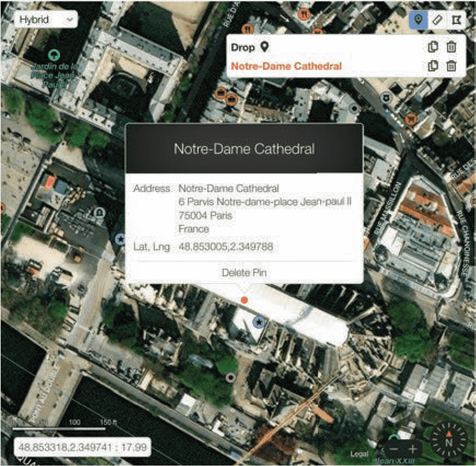Click the popup title Notre-Dame Cathedral
This screenshot has height=466, width=476.
click(244, 149)
